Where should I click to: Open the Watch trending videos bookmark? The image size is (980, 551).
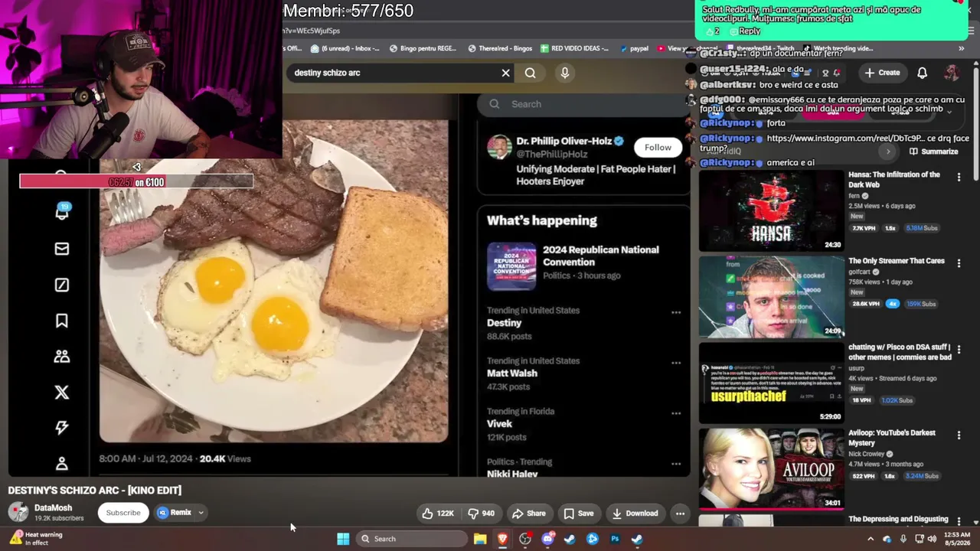tap(838, 48)
